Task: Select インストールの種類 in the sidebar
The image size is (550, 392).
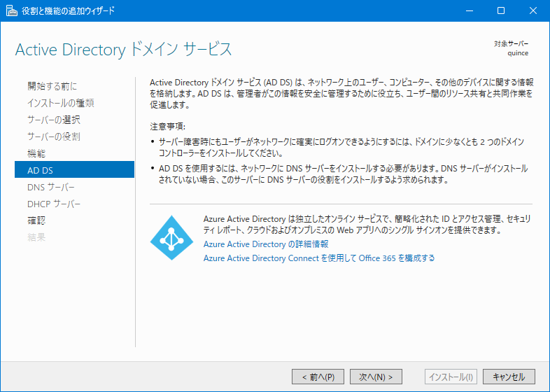Action: [x=61, y=103]
